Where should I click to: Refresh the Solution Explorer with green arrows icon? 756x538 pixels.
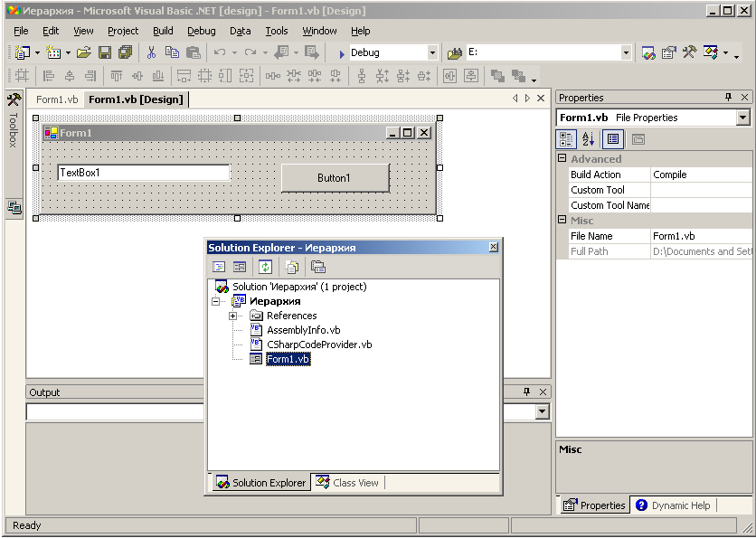pos(266,267)
